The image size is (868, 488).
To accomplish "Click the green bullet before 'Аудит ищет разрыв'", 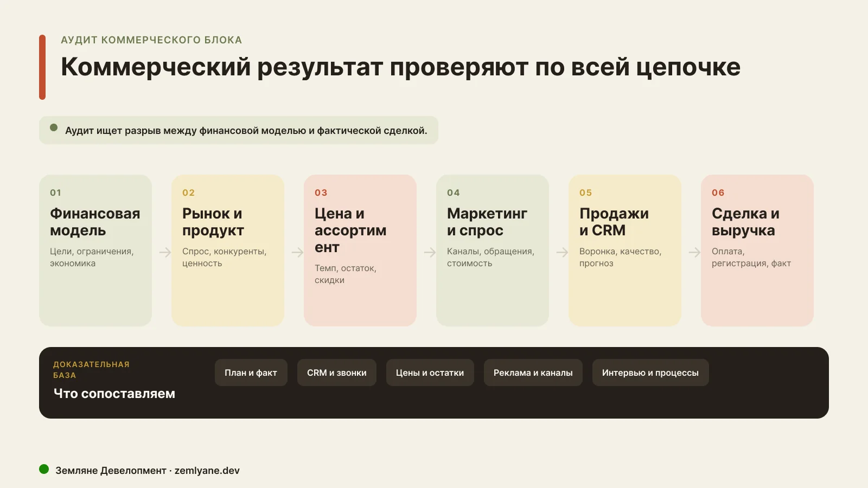I will (54, 127).
